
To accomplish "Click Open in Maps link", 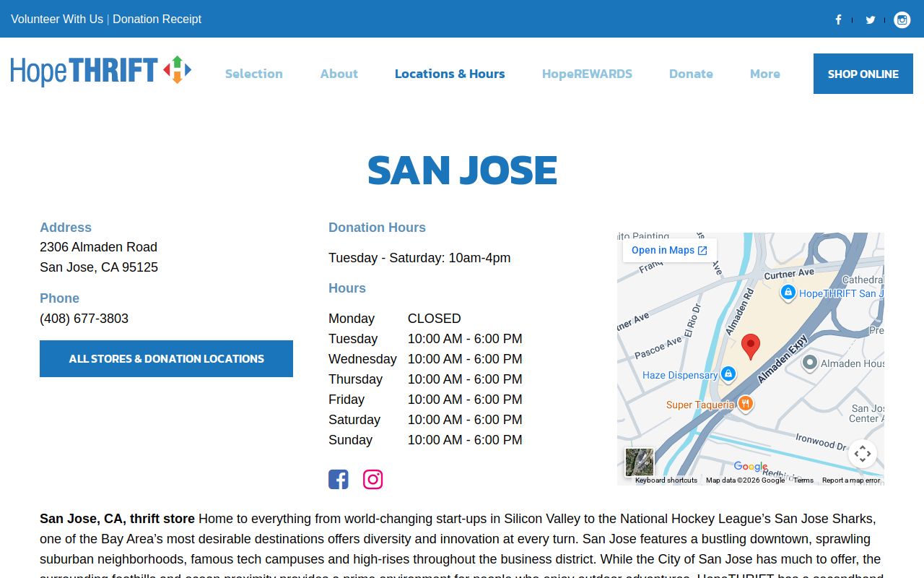I will 669,251.
